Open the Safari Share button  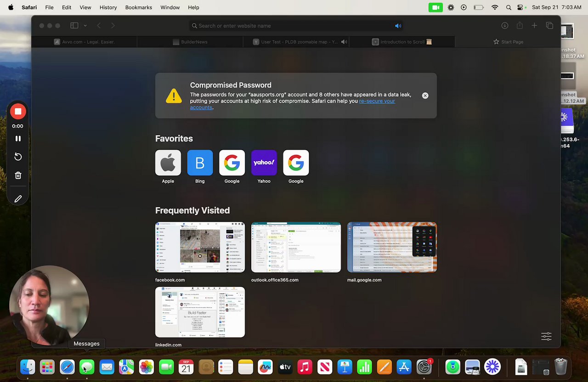pos(520,26)
